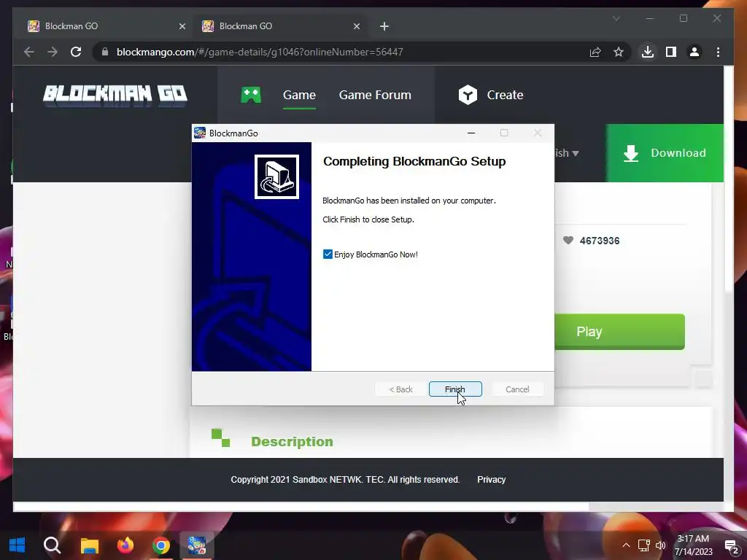
Task: Click the Description section heading
Action: click(x=292, y=441)
